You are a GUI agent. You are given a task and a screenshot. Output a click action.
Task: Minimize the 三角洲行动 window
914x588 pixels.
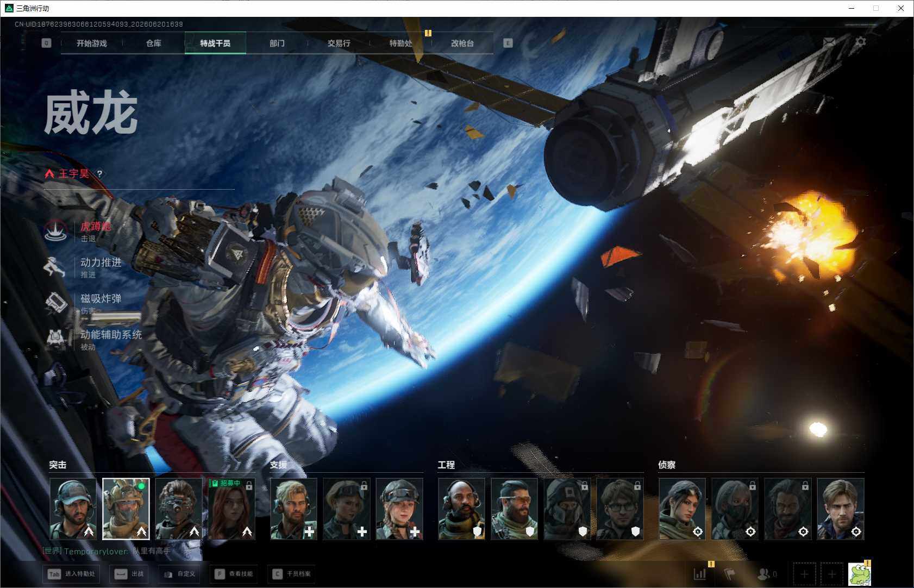click(852, 8)
